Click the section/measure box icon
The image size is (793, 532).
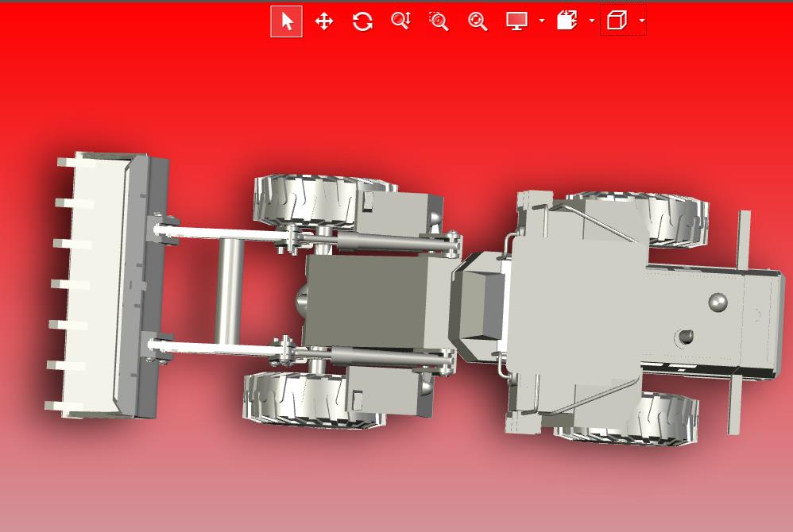(x=567, y=21)
